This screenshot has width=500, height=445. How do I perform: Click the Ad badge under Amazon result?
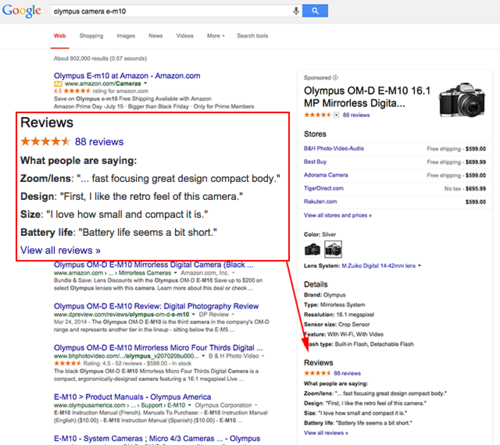coord(58,84)
